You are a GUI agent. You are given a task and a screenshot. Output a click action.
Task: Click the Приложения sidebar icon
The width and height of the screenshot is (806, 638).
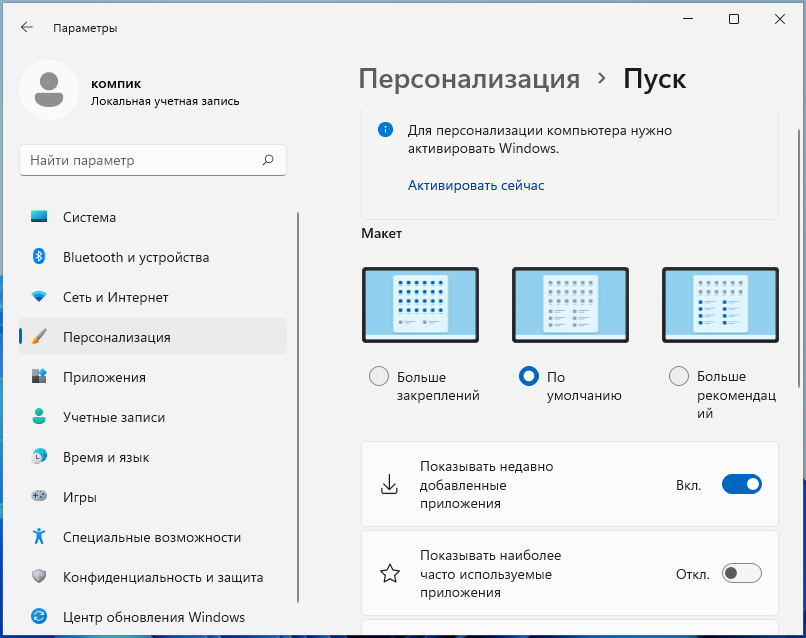pyautogui.click(x=40, y=377)
